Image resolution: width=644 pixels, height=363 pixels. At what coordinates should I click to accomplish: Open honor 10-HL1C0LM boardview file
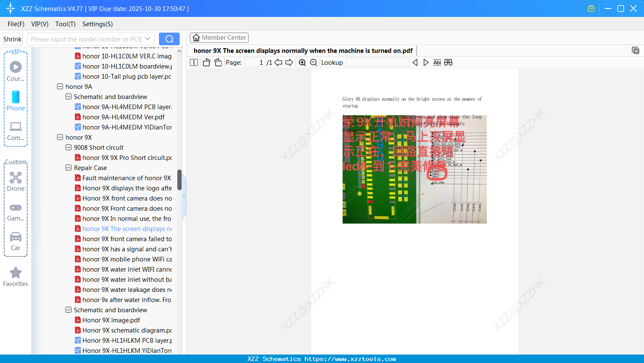[x=123, y=66]
